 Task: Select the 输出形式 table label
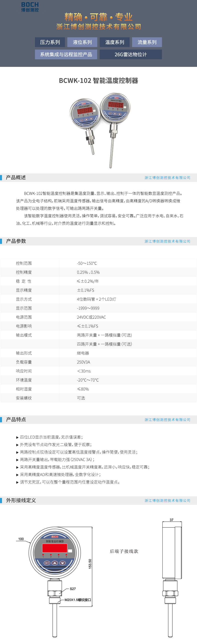[24, 353]
